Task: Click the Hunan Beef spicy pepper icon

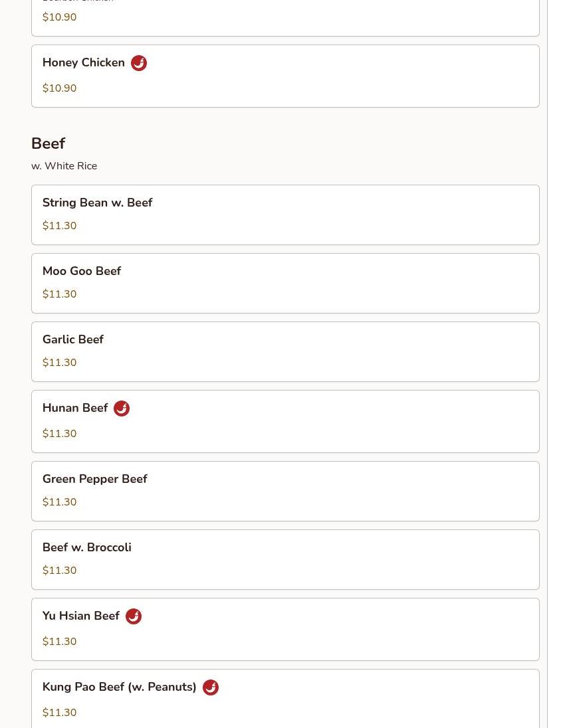Action: pyautogui.click(x=122, y=409)
